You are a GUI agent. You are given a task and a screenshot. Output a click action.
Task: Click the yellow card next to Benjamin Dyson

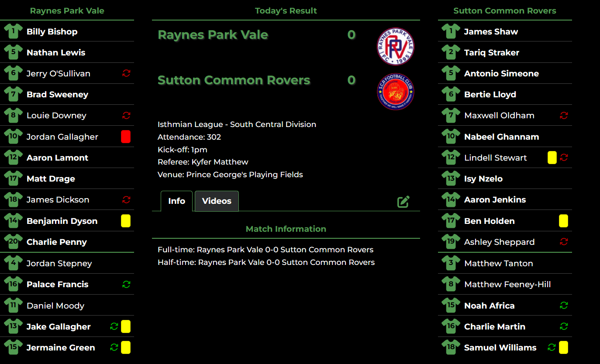(x=126, y=221)
